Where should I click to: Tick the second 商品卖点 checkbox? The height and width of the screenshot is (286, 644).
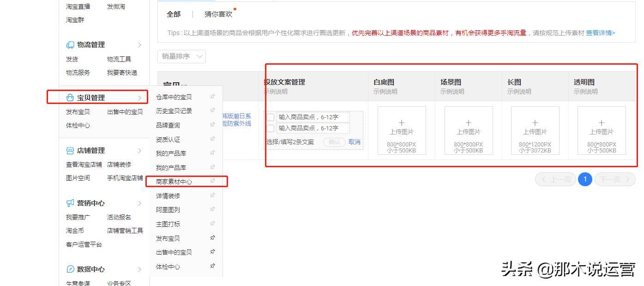tap(271, 128)
